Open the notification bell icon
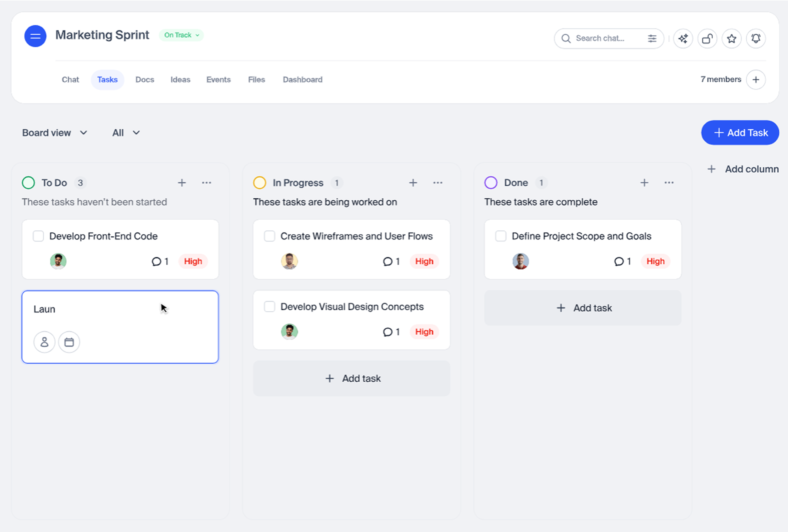 click(756, 39)
